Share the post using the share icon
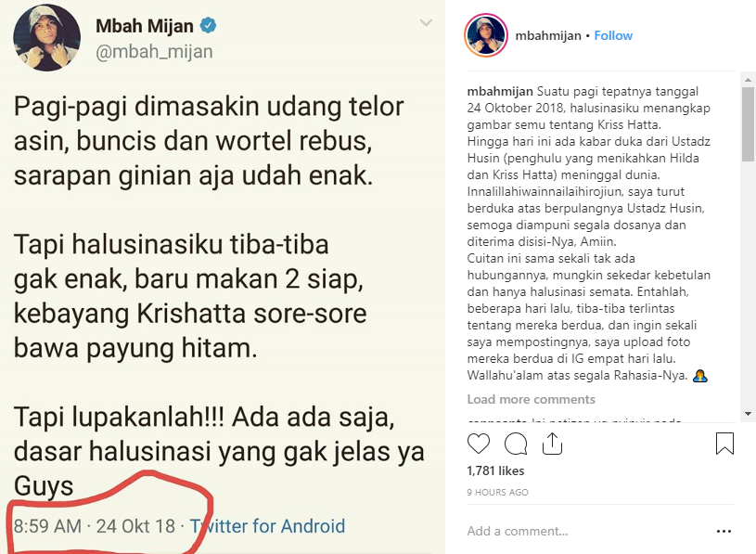Viewport: 756px width, 554px height. (x=552, y=443)
